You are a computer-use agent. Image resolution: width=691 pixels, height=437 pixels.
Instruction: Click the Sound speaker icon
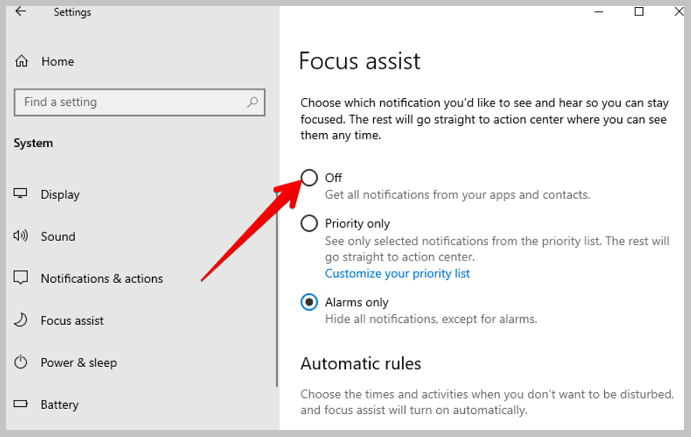pyautogui.click(x=21, y=236)
